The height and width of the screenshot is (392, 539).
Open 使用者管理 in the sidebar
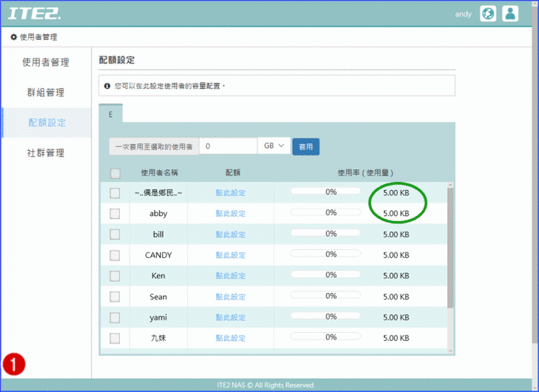coord(45,62)
